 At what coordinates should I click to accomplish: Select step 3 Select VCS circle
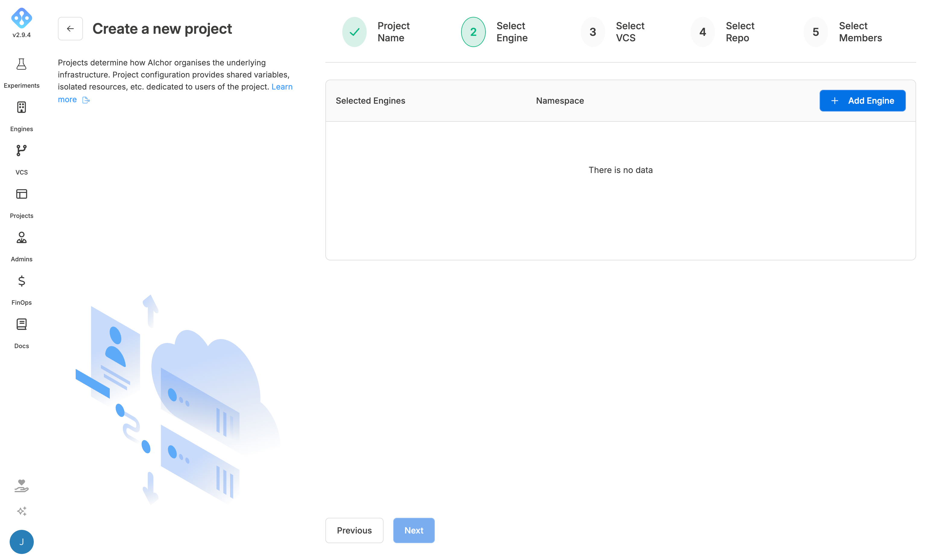pos(593,32)
